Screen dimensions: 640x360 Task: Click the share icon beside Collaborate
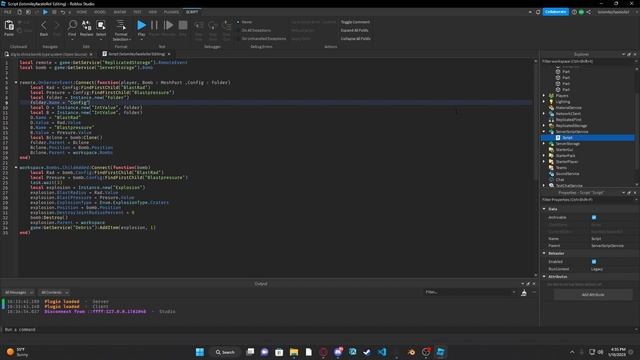[x=589, y=12]
